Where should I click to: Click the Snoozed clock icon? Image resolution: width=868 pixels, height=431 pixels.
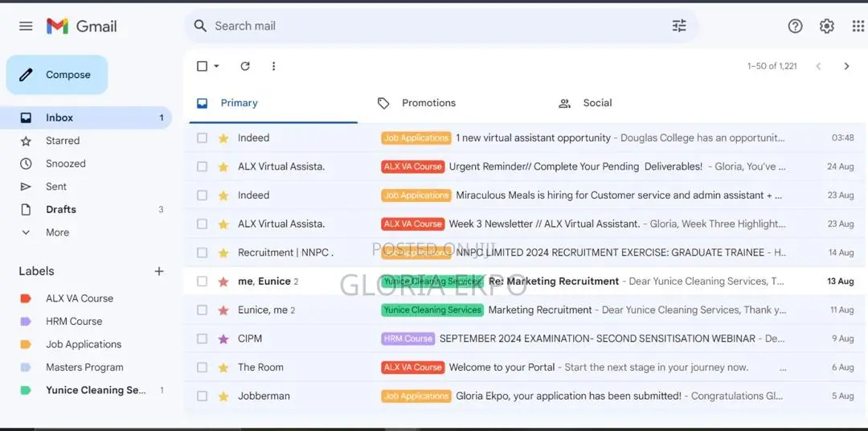point(26,163)
